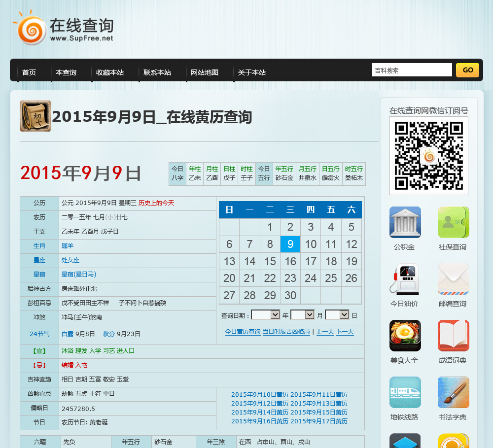Open 历史上的今天 red link
Viewport: 493px width, 448px height.
tap(156, 203)
